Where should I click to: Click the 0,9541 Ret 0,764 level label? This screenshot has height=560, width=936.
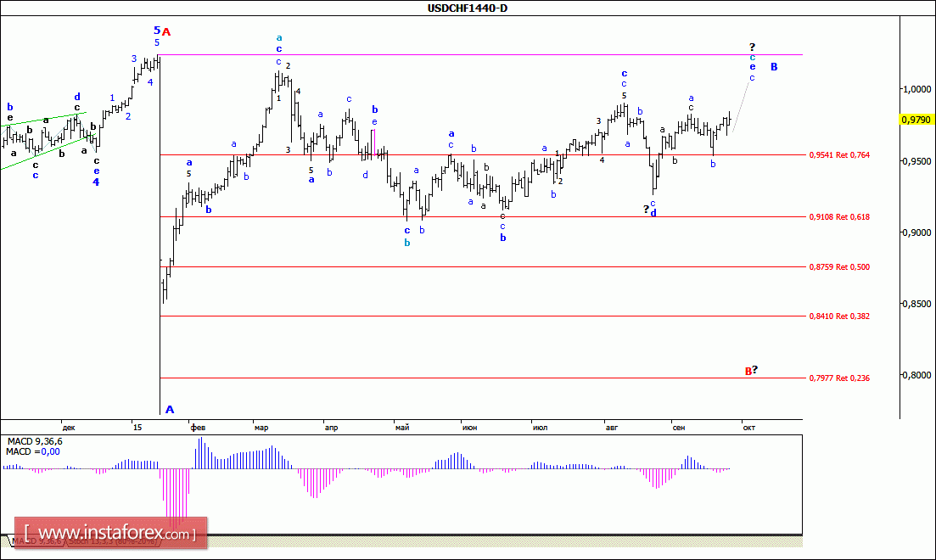tap(838, 155)
